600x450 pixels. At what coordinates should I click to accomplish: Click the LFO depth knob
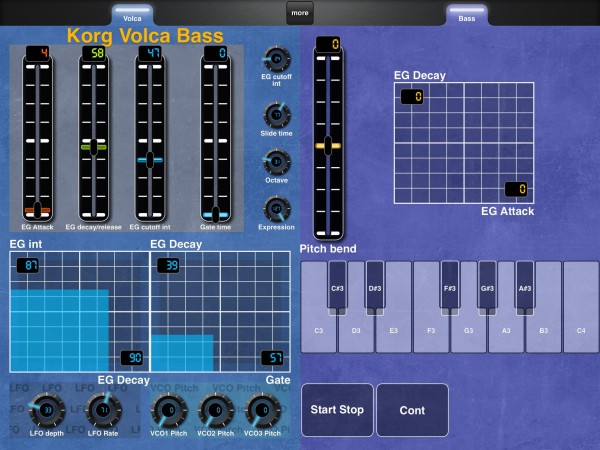[47, 410]
